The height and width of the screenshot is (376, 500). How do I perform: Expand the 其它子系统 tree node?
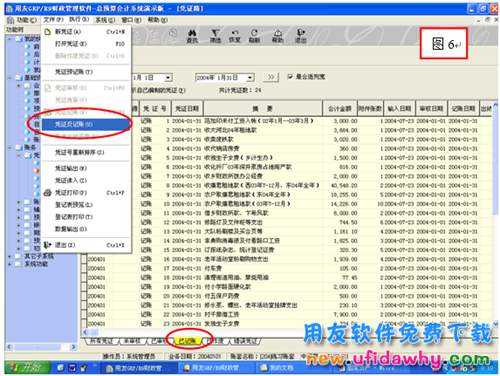pos(10,256)
